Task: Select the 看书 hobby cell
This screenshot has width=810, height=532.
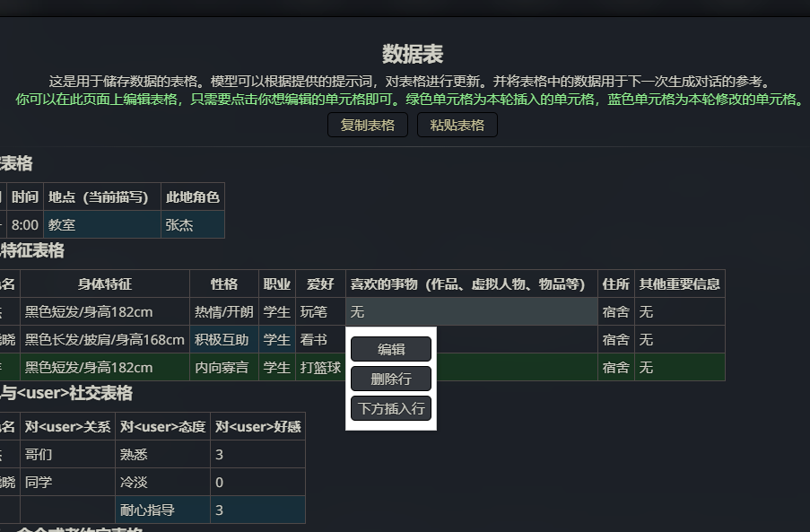Action: (x=320, y=340)
